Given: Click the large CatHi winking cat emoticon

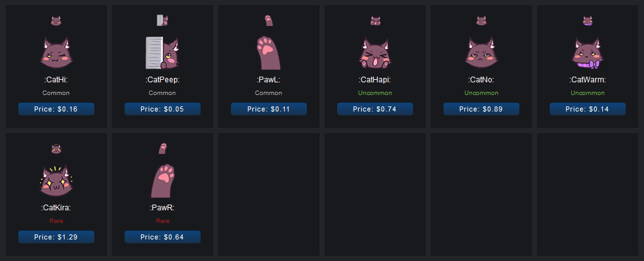Looking at the screenshot, I should click(56, 53).
